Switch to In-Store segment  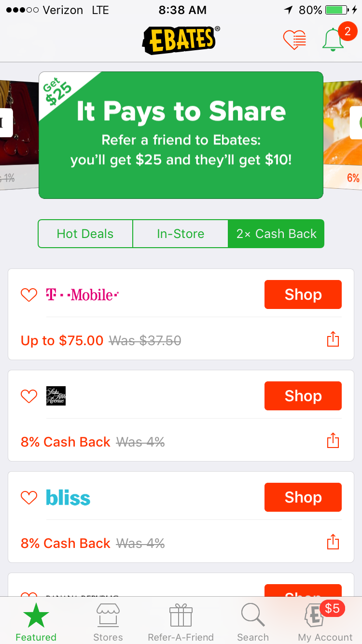(181, 234)
